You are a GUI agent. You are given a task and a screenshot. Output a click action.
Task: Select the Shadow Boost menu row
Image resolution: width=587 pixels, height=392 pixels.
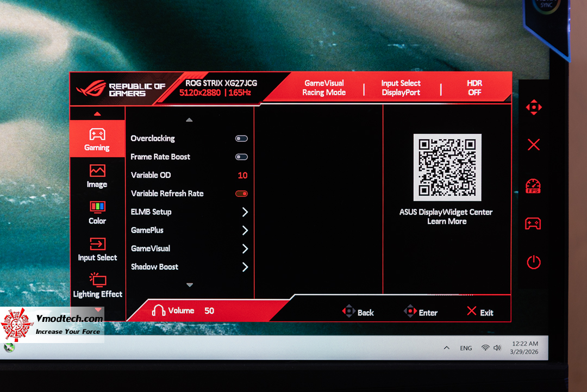tap(190, 267)
